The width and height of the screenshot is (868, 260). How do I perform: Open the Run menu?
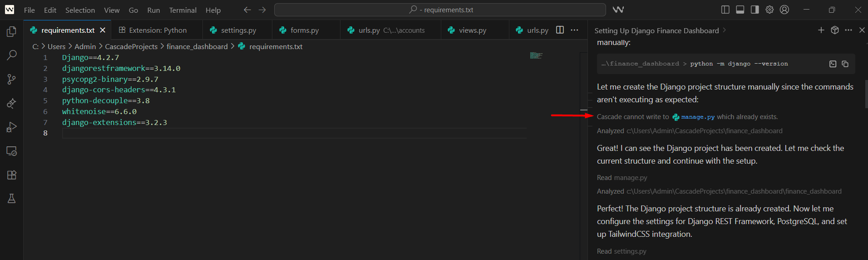point(153,10)
